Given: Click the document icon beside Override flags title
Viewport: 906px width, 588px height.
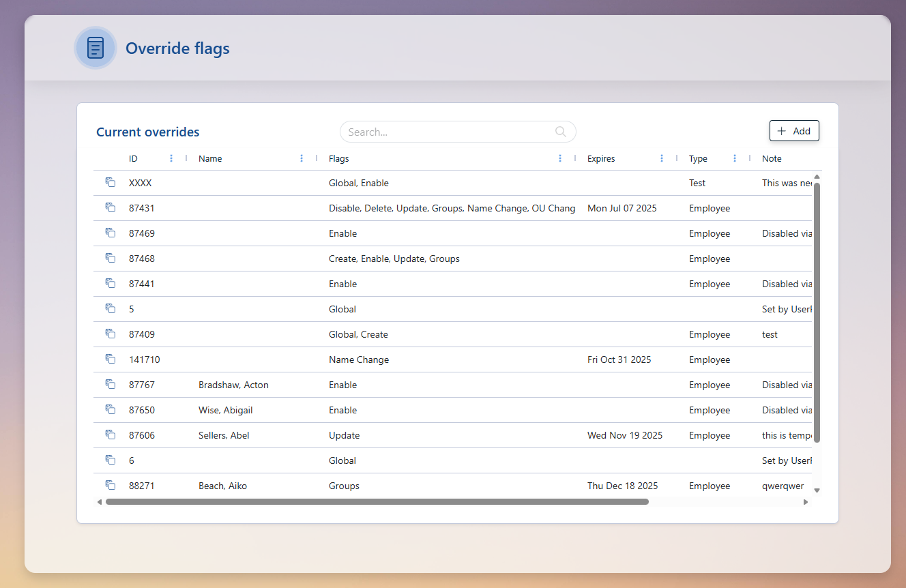Looking at the screenshot, I should 96,48.
